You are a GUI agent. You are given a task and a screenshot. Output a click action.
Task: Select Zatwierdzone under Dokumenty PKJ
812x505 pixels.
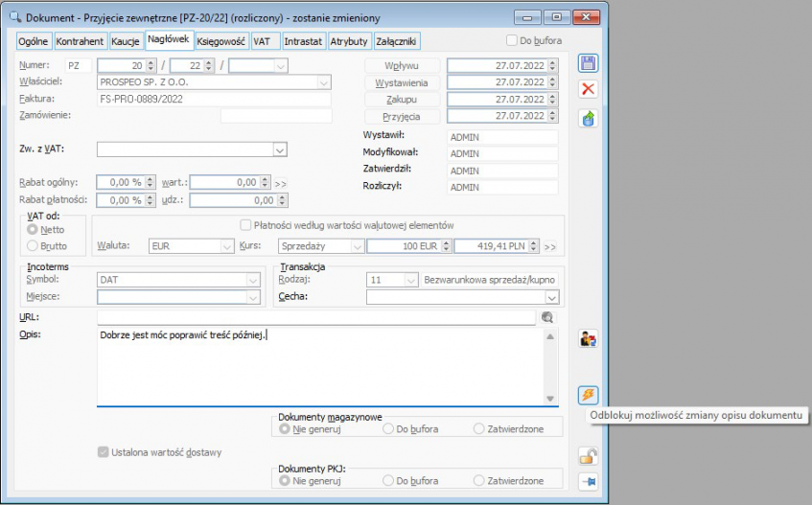479,481
